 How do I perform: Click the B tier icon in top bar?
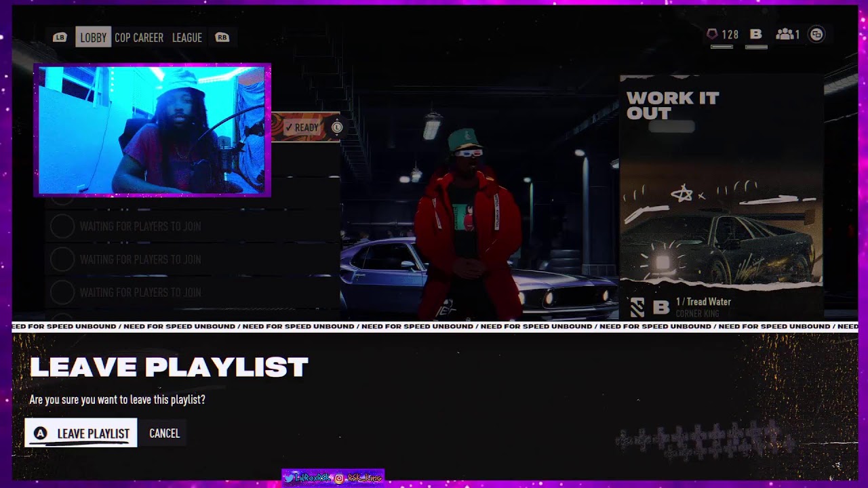coord(756,34)
